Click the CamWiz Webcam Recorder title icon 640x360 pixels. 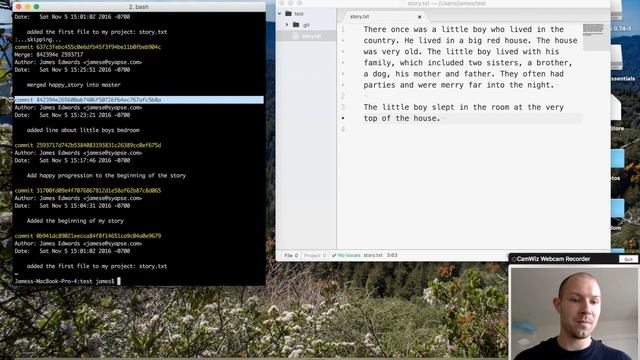click(514, 259)
